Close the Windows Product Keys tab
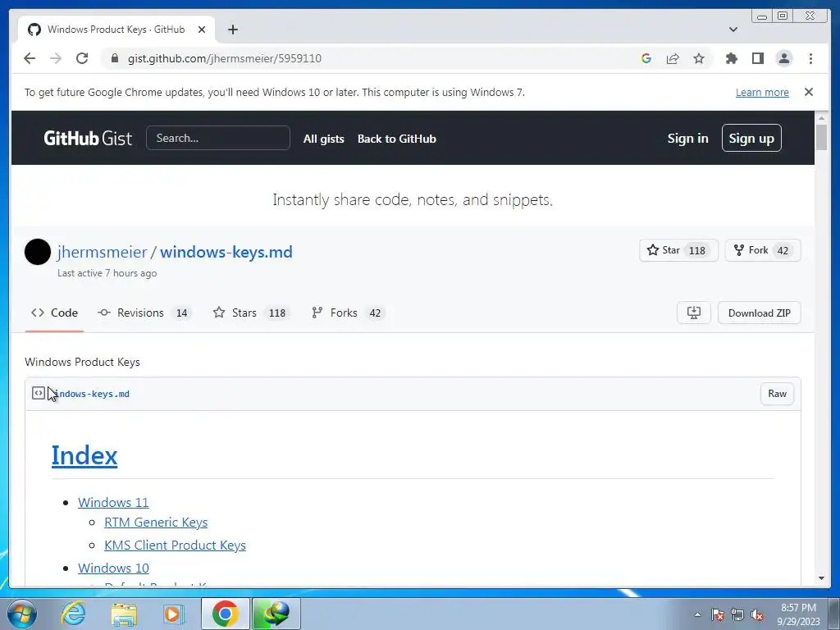The width and height of the screenshot is (840, 630). [x=202, y=30]
